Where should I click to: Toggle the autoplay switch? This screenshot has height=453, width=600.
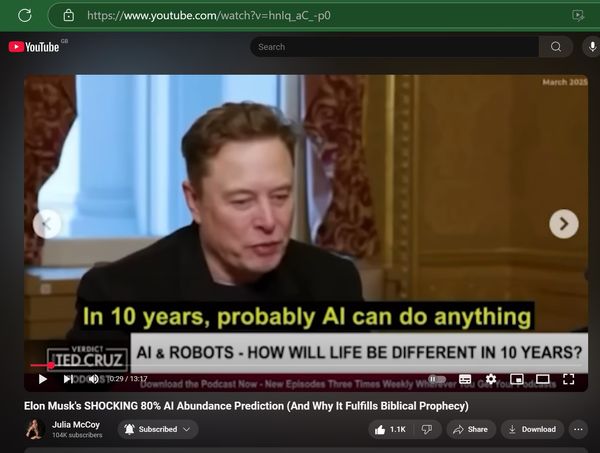click(437, 379)
